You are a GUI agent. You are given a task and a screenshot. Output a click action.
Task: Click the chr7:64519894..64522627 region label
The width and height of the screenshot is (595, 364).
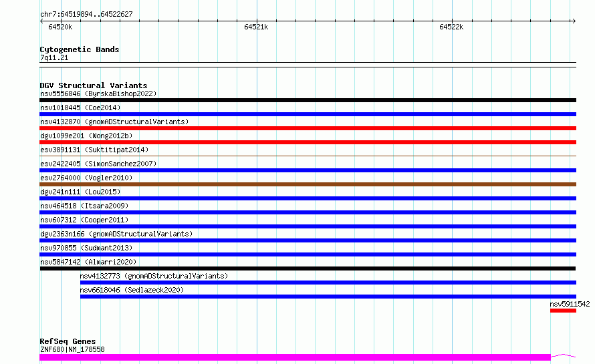(86, 14)
